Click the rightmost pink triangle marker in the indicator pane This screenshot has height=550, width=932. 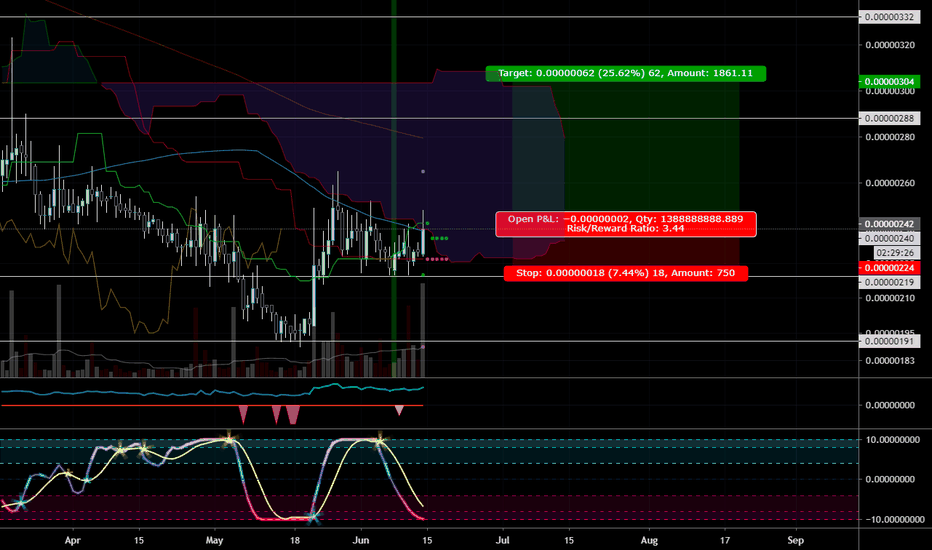click(399, 410)
